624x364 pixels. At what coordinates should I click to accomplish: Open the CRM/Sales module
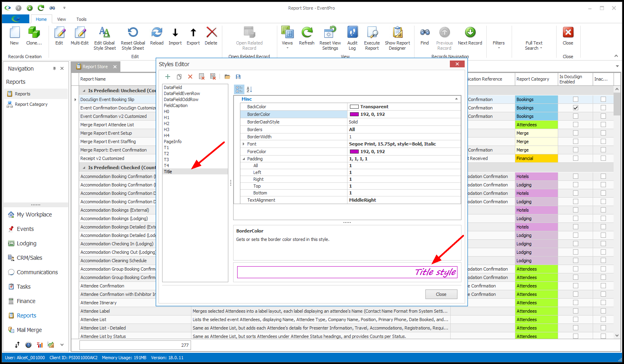(29, 258)
